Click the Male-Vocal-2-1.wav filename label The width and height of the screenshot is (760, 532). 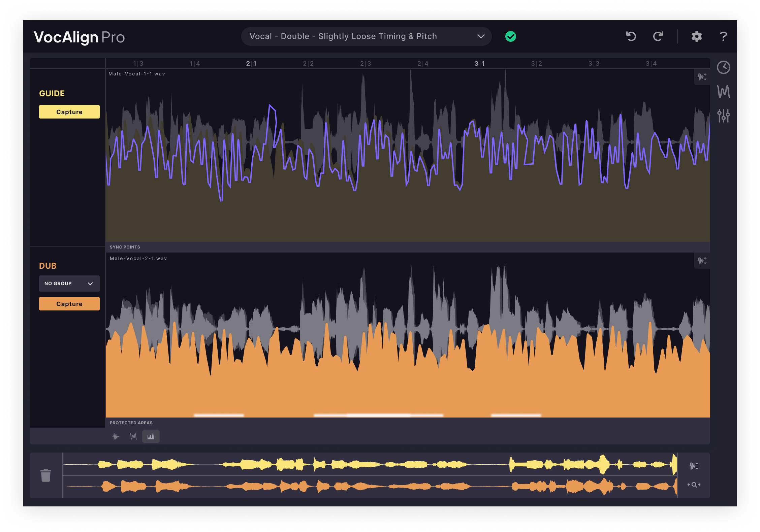(138, 258)
